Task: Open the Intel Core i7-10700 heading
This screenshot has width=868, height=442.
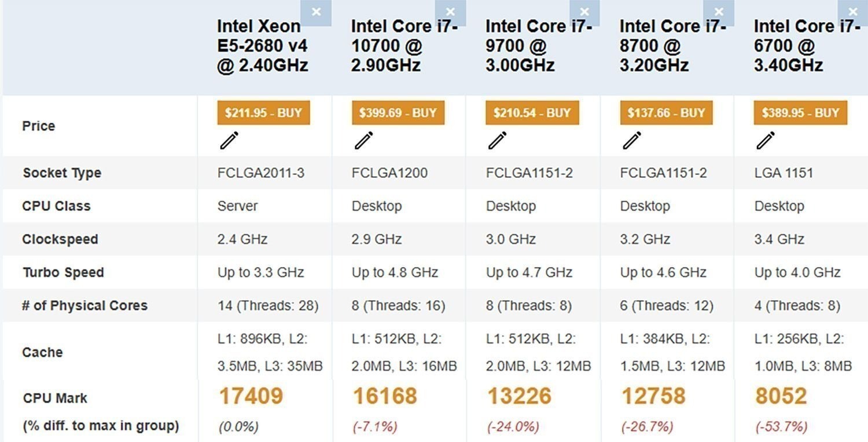Action: pyautogui.click(x=403, y=45)
